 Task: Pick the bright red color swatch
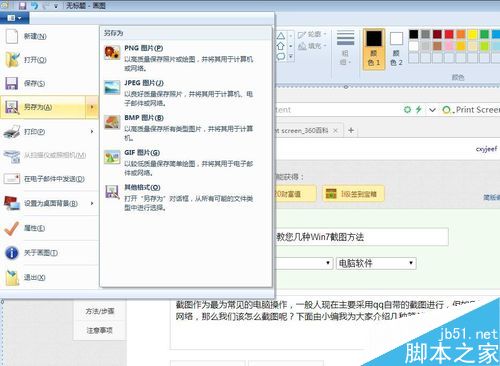tap(449, 34)
